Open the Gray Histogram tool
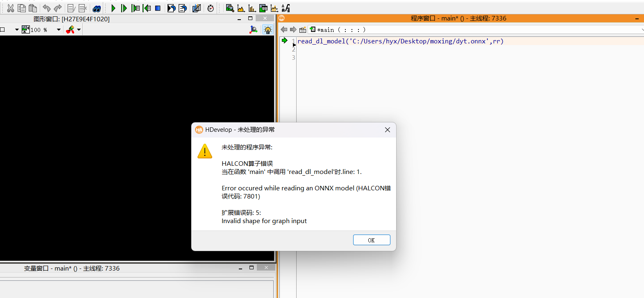 241,8
